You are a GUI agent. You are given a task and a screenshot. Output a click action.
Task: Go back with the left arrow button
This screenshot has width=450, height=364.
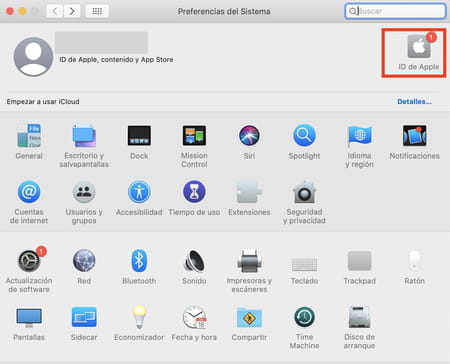pyautogui.click(x=55, y=11)
